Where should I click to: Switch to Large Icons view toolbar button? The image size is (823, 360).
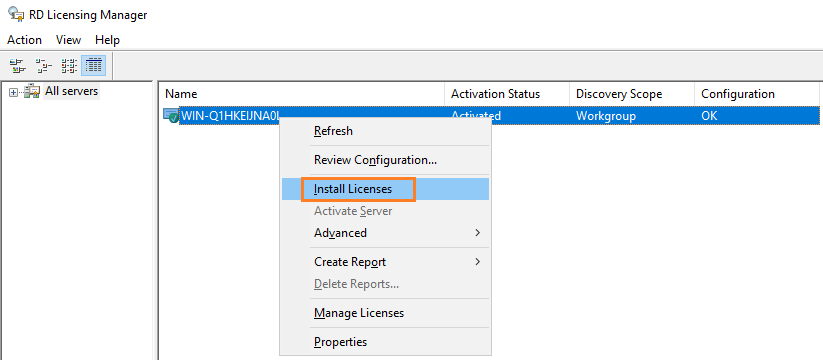tap(18, 66)
